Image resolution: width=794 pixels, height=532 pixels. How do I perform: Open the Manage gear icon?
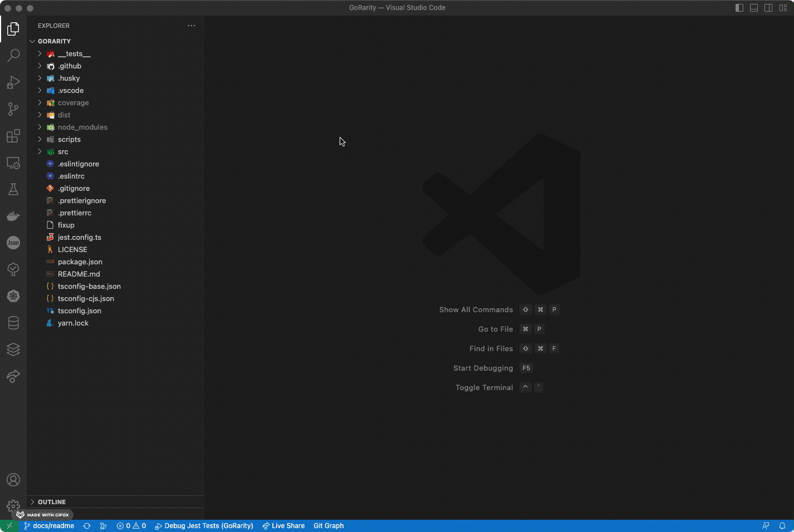point(13,505)
